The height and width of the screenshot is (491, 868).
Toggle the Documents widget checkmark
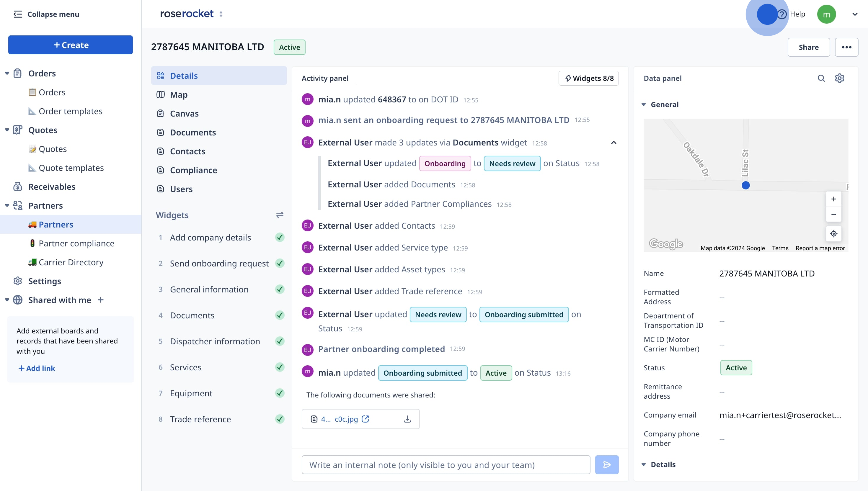(x=280, y=315)
